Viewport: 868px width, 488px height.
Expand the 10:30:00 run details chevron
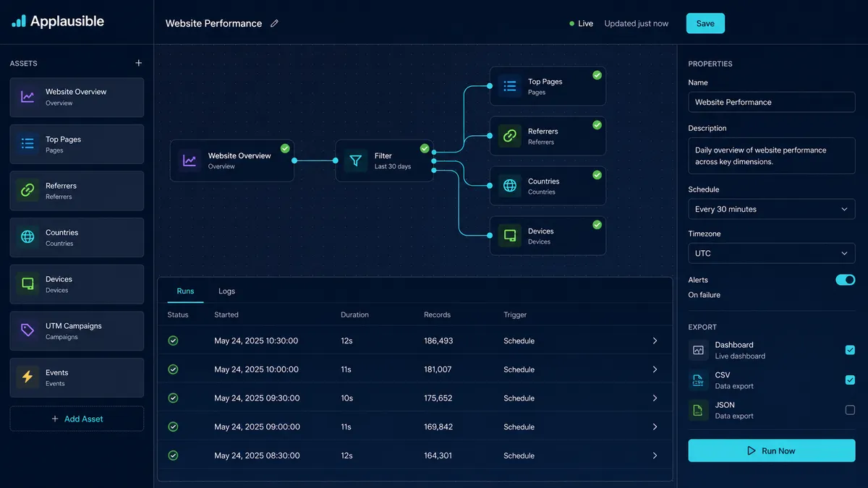point(655,341)
